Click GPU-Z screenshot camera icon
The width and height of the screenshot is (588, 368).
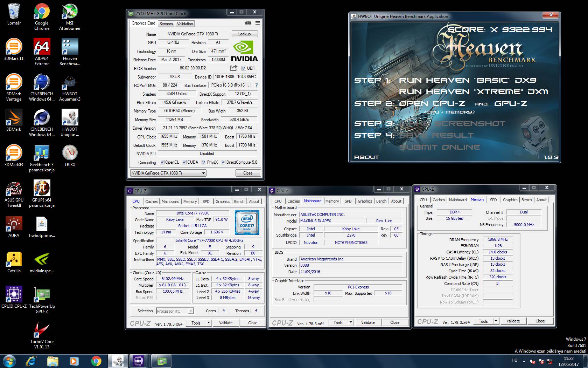click(248, 23)
